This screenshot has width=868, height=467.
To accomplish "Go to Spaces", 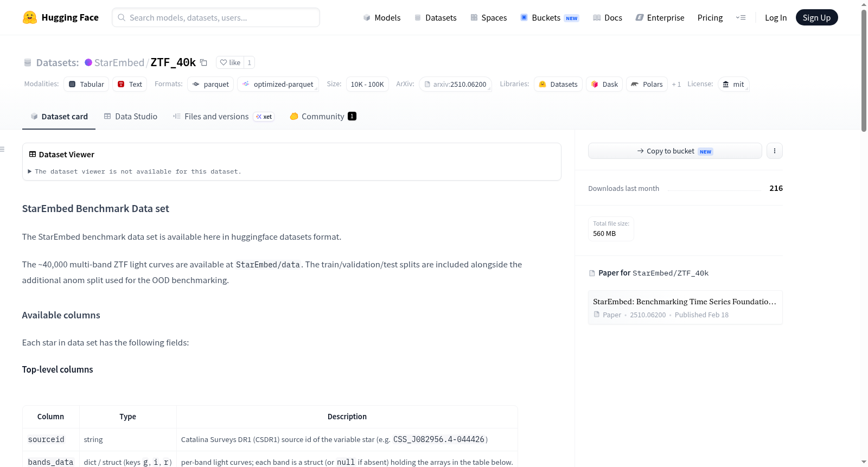I will tap(489, 17).
